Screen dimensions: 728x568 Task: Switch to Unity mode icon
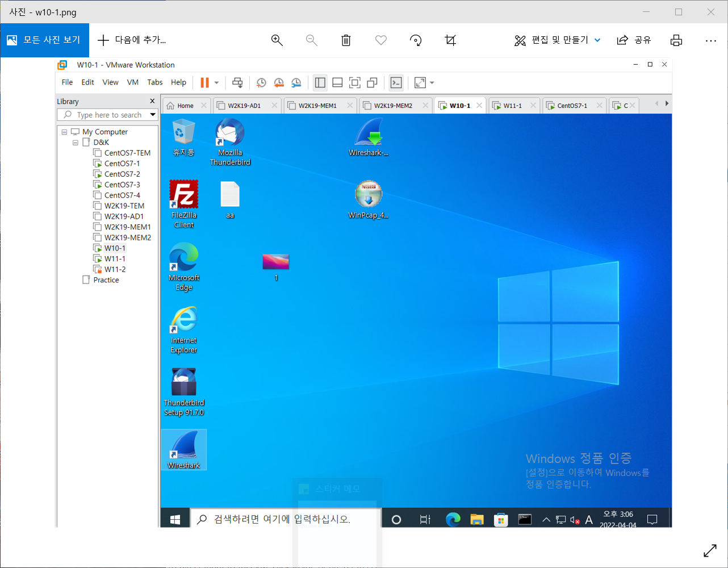tap(372, 82)
